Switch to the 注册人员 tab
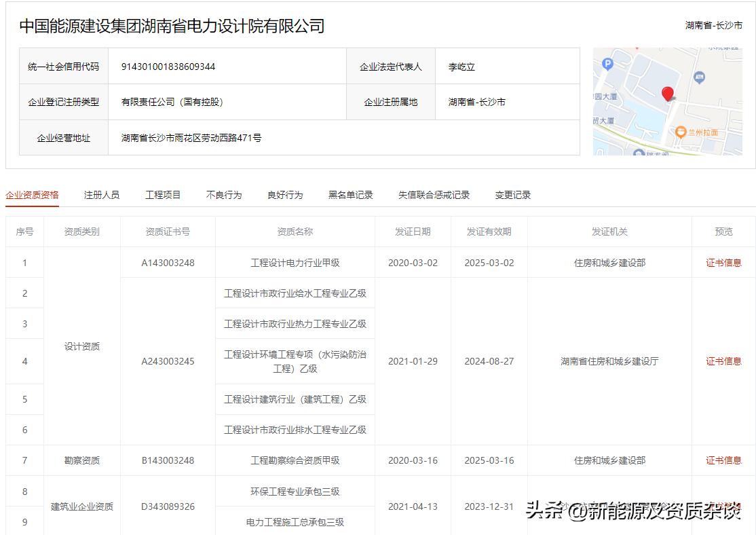 coord(101,194)
